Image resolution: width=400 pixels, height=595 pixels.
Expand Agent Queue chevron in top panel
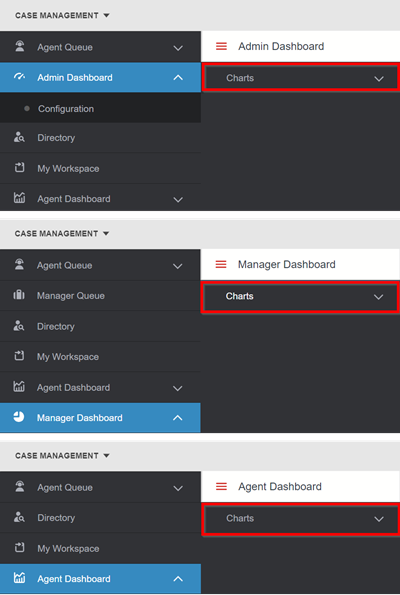tap(178, 48)
